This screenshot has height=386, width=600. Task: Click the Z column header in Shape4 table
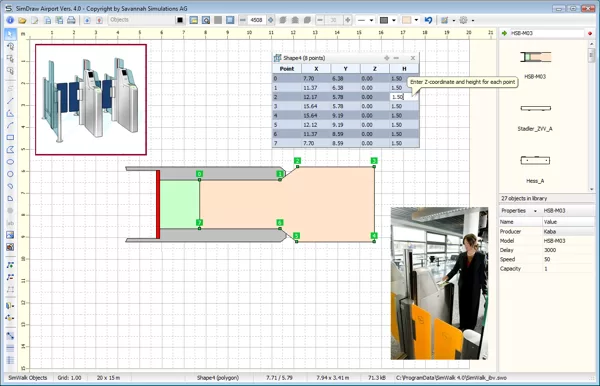[x=375, y=69]
